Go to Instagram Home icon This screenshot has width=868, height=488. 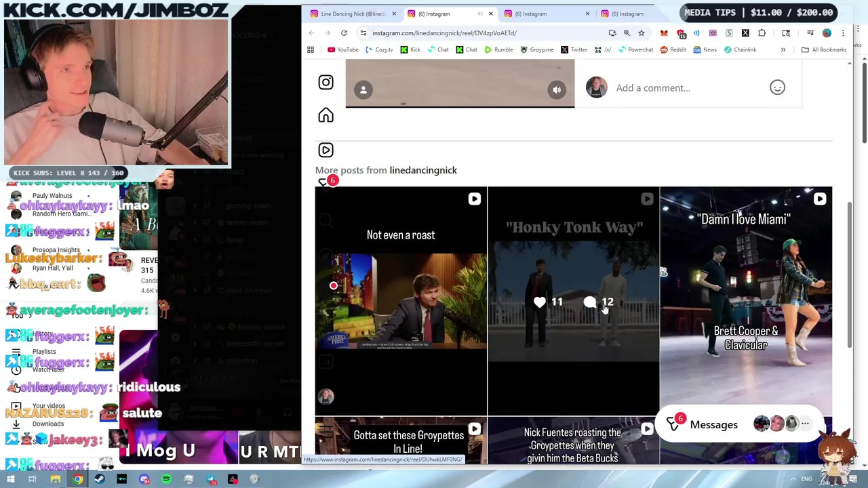(325, 115)
